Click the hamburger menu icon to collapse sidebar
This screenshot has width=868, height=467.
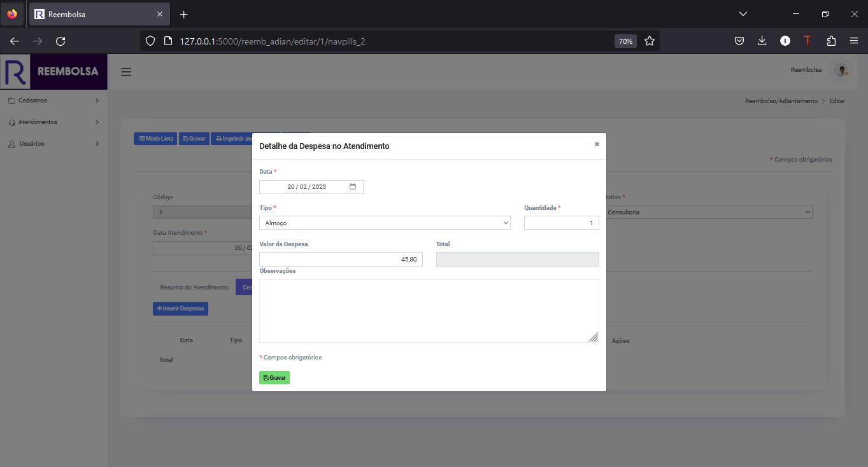pos(126,72)
